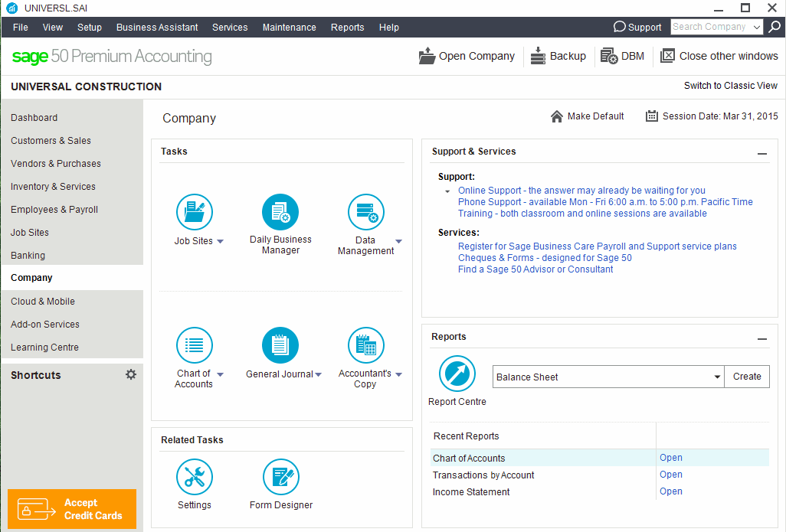
Task: Open the Data Management icon
Action: [x=366, y=212]
